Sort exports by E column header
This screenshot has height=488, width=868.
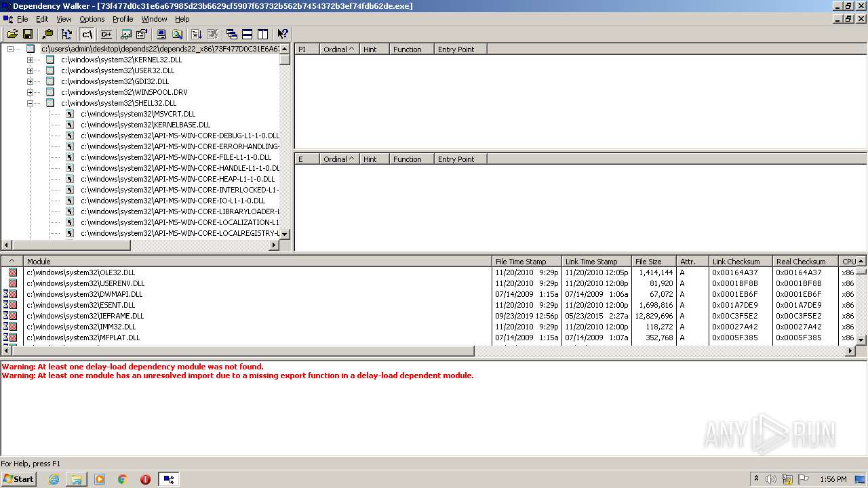click(307, 159)
